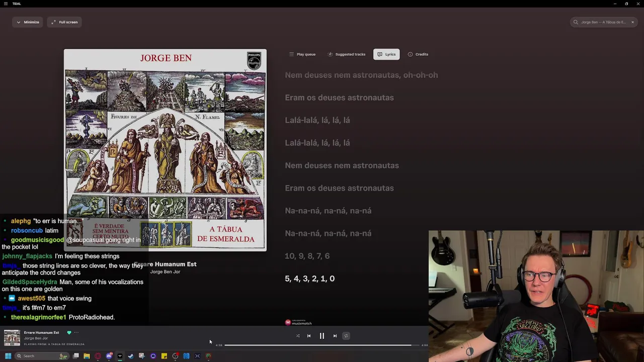
Task: Select the Lyrics tab
Action: click(x=386, y=54)
